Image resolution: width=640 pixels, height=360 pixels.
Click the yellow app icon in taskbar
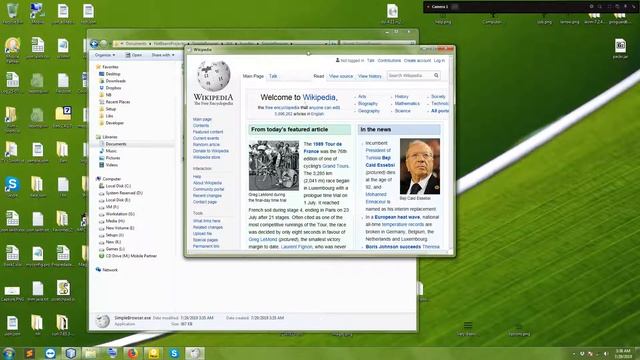pyautogui.click(x=153, y=353)
